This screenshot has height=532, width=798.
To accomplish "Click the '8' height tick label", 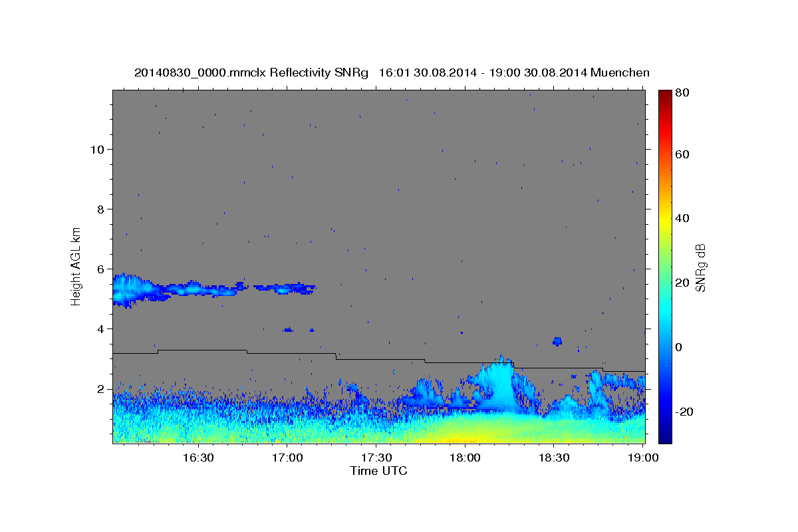I will coord(100,209).
